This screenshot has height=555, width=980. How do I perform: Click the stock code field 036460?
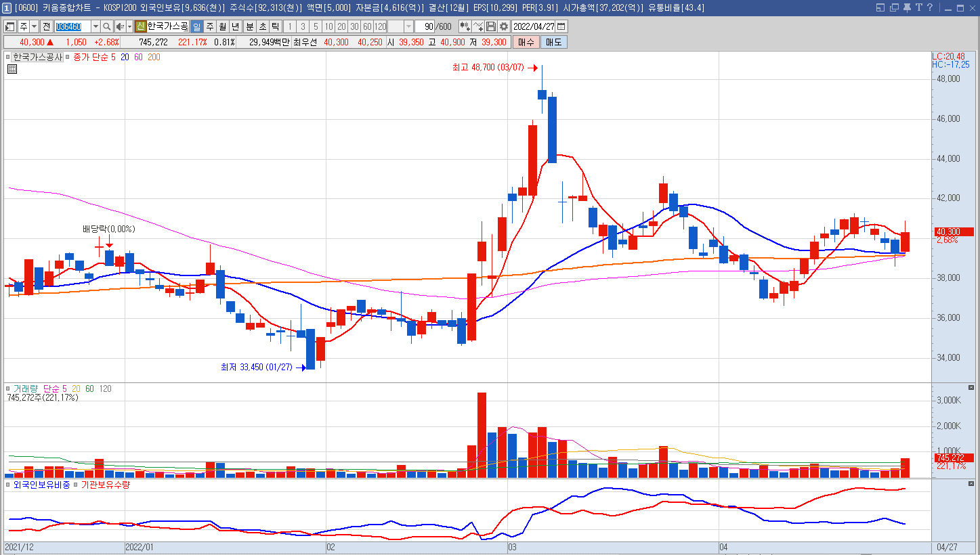coord(72,26)
